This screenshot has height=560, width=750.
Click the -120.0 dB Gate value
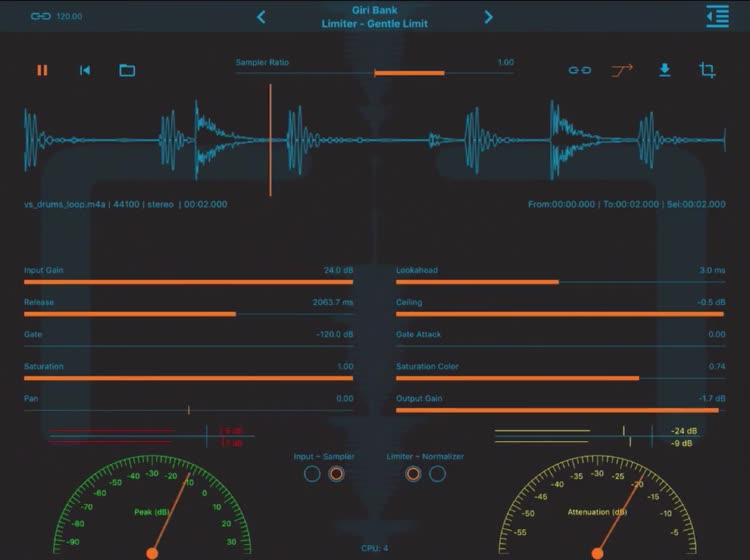click(334, 334)
